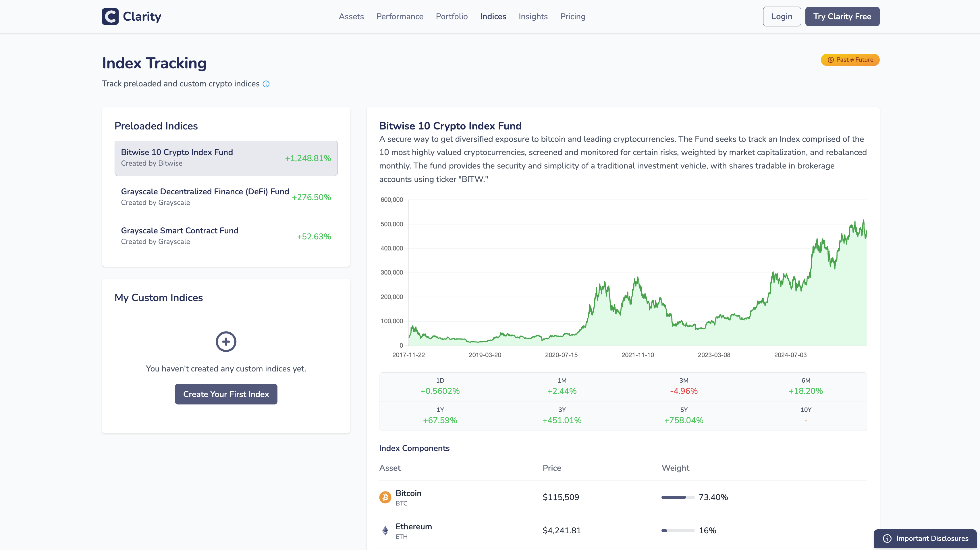Screen dimensions: 980x550
Task: Click the plus icon under My Custom Indices
Action: coord(226,341)
